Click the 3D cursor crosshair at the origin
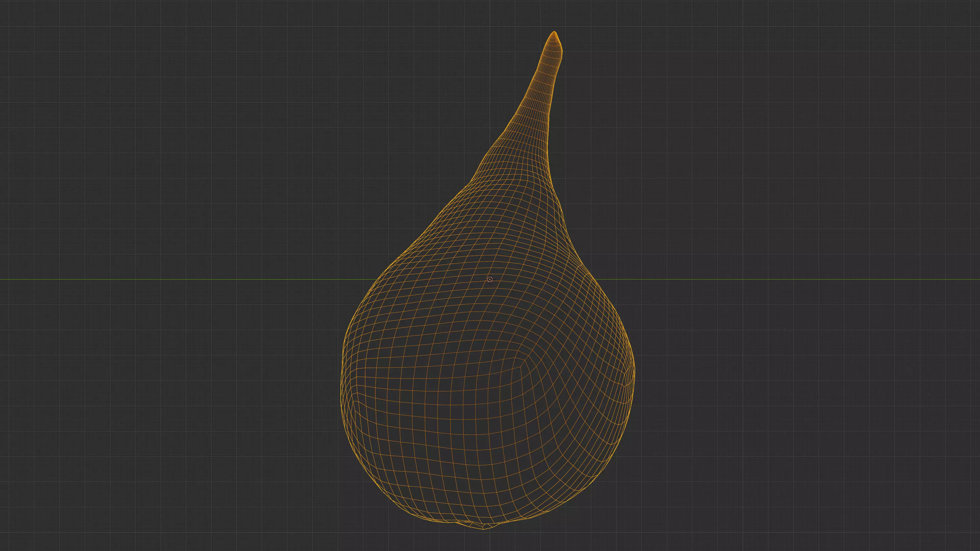The height and width of the screenshot is (551, 980). click(490, 280)
